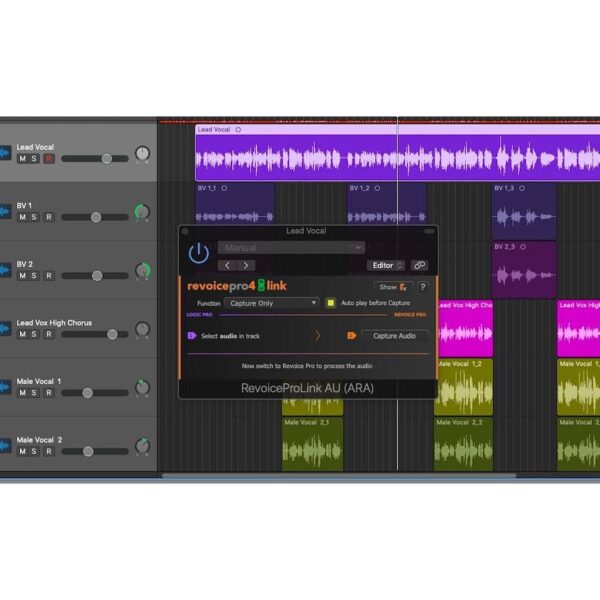Image resolution: width=600 pixels, height=600 pixels.
Task: Record-enable the BV 2 track
Action: [x=49, y=276]
